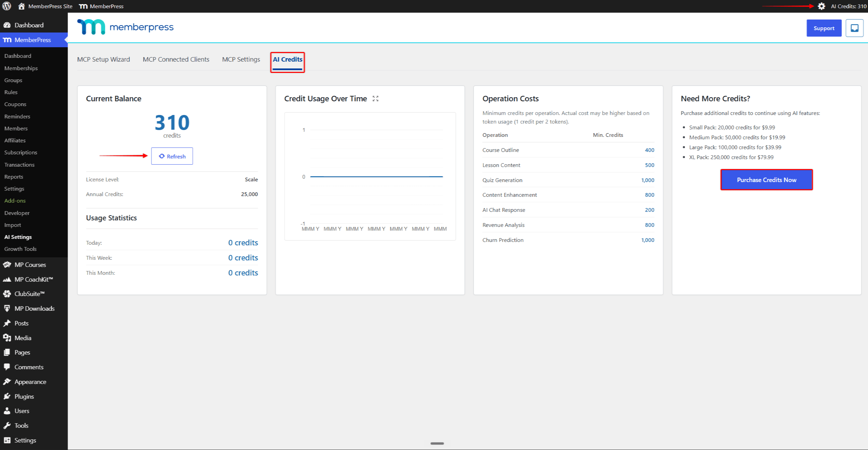
Task: Select the MemberPress sidebar menu
Action: [x=33, y=40]
